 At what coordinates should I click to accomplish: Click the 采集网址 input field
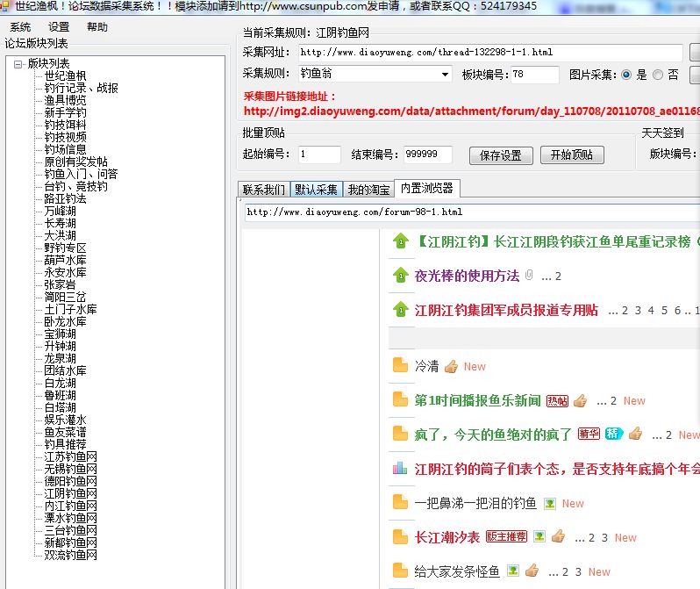tap(490, 53)
